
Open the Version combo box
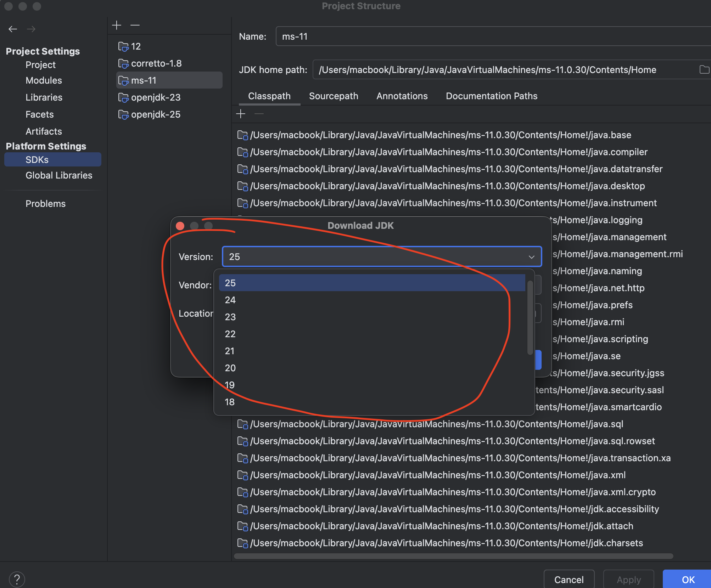tap(382, 257)
